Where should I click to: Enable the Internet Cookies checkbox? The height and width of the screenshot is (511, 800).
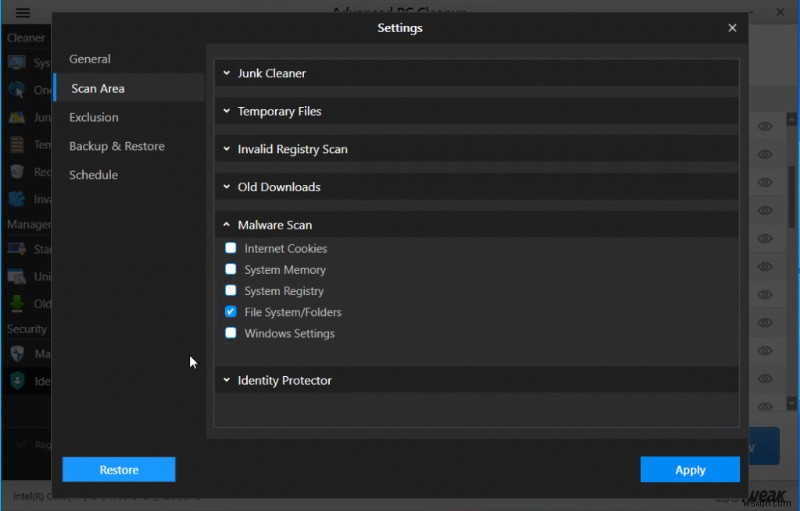tap(231, 248)
